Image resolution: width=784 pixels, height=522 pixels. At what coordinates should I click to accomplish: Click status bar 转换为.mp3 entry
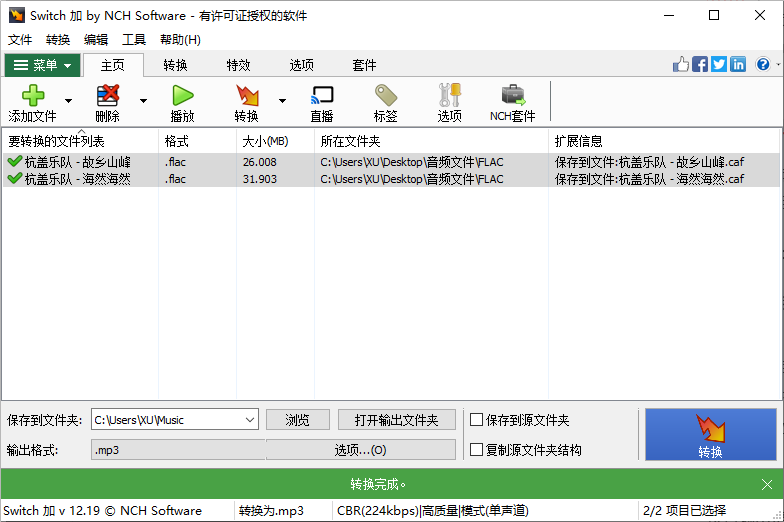[x=271, y=510]
